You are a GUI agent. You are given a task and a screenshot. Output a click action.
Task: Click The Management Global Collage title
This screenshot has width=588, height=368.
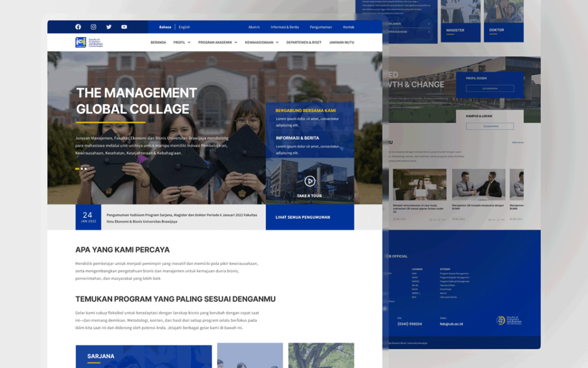137,101
